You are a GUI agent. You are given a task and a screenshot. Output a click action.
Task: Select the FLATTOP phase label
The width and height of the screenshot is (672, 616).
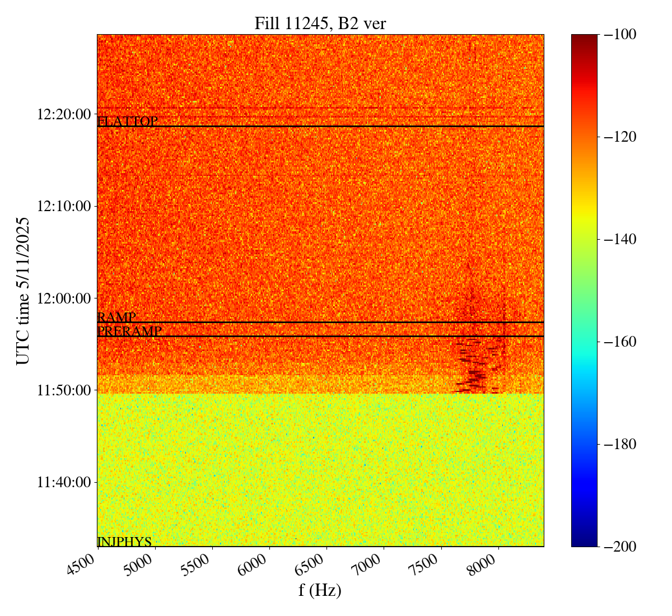click(x=127, y=122)
